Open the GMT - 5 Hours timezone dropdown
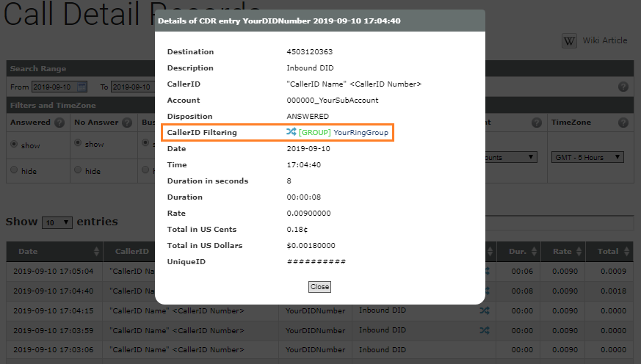Viewport: 641px width, 364px height. [x=587, y=157]
